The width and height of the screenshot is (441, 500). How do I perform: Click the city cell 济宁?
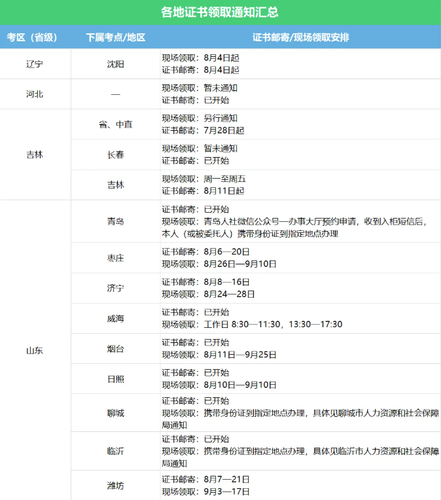tap(115, 288)
